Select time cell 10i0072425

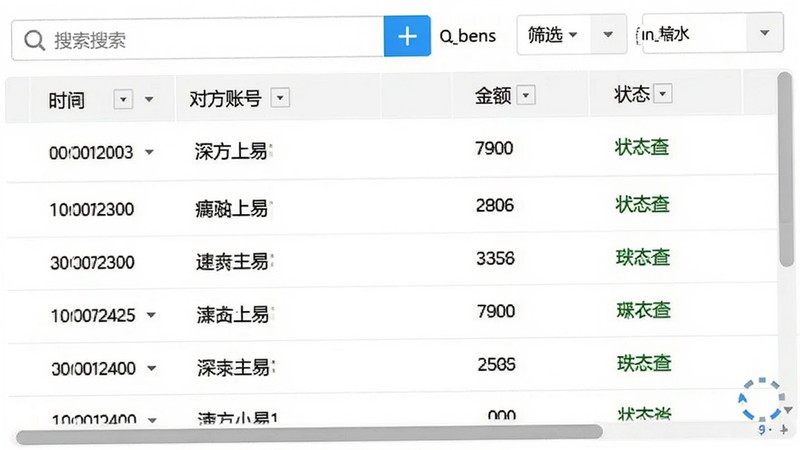pyautogui.click(x=93, y=315)
